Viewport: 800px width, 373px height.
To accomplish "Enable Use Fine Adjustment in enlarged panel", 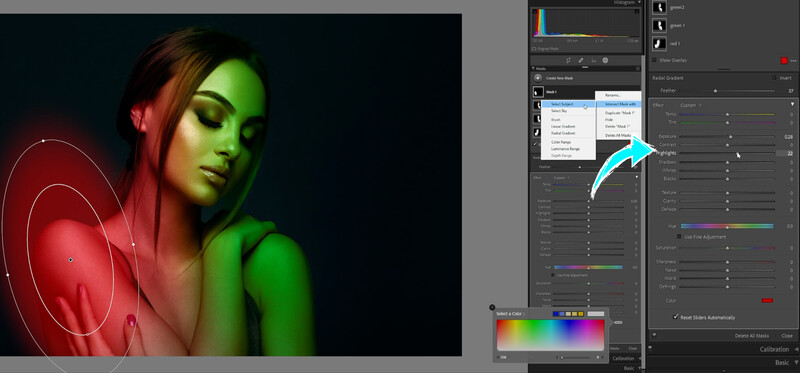I will click(x=679, y=237).
